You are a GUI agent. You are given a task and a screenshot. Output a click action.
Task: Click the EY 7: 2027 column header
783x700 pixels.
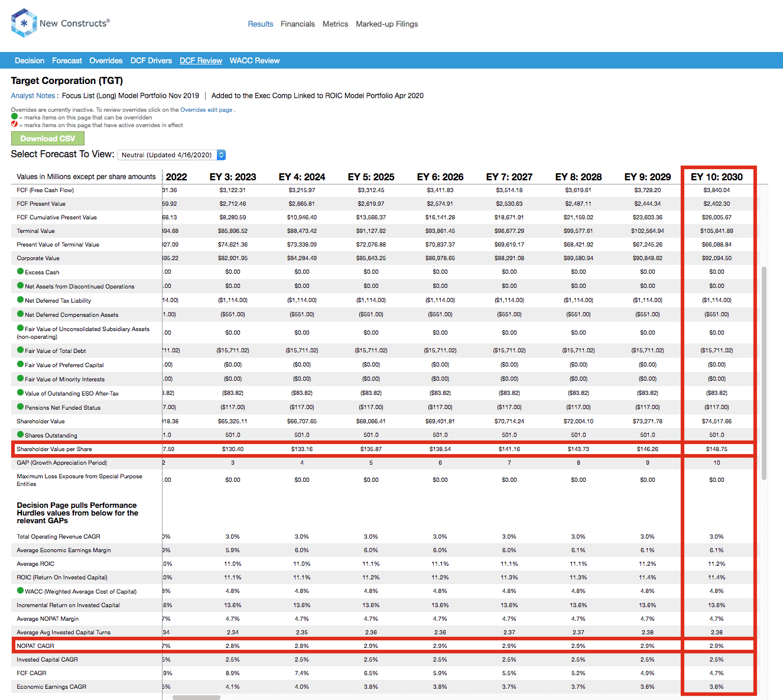509,177
